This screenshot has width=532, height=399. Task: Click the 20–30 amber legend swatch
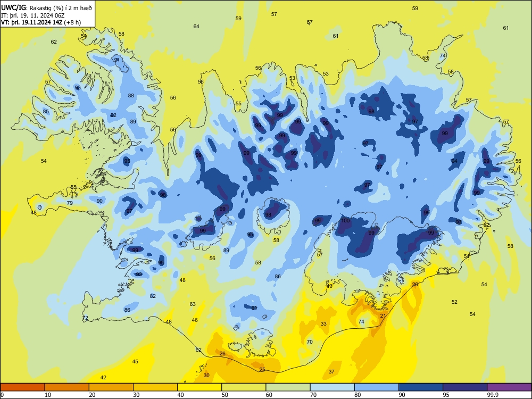(111, 387)
